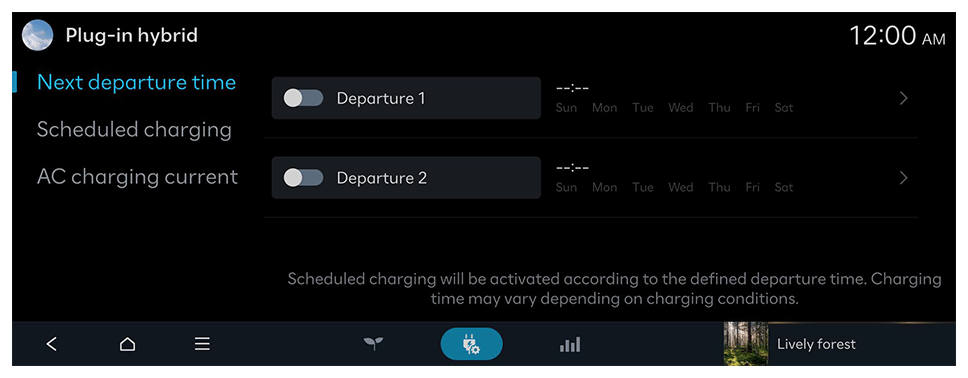Select the green leaf eco icon
Image resolution: width=968 pixels, height=378 pixels.
(373, 344)
